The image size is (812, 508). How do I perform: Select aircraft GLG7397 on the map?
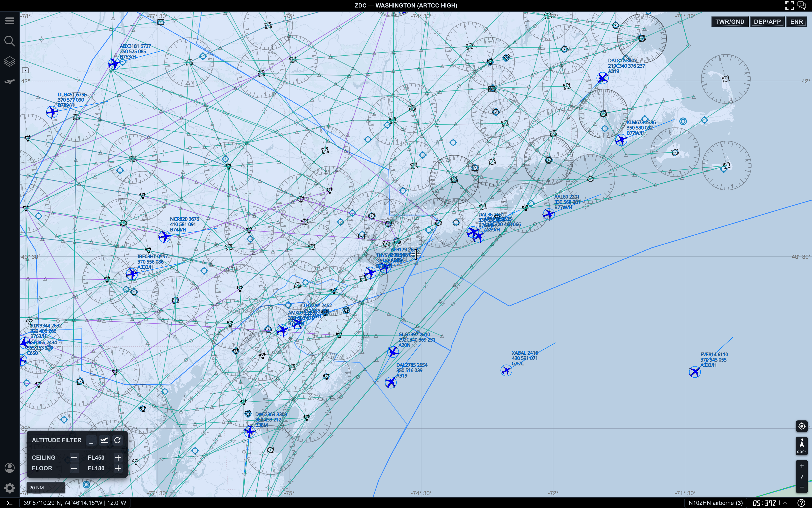393,352
